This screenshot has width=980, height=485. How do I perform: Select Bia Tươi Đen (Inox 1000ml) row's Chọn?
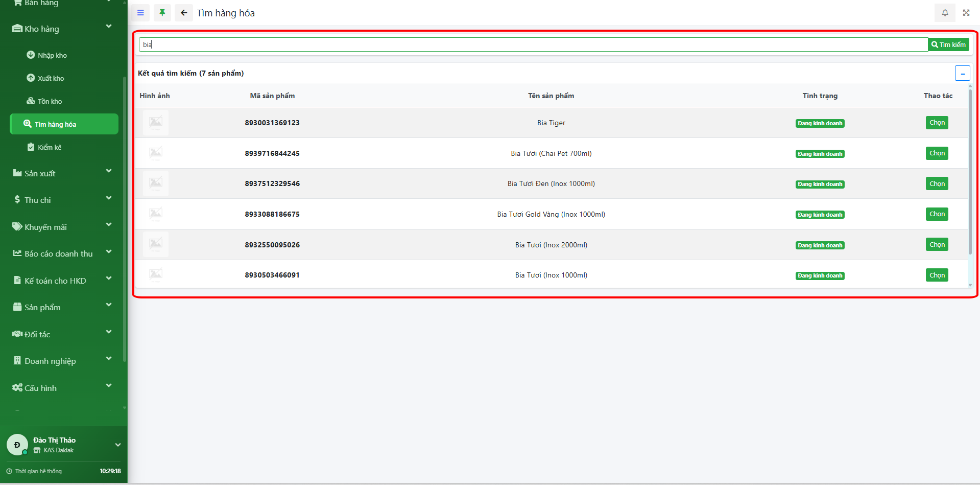click(937, 184)
